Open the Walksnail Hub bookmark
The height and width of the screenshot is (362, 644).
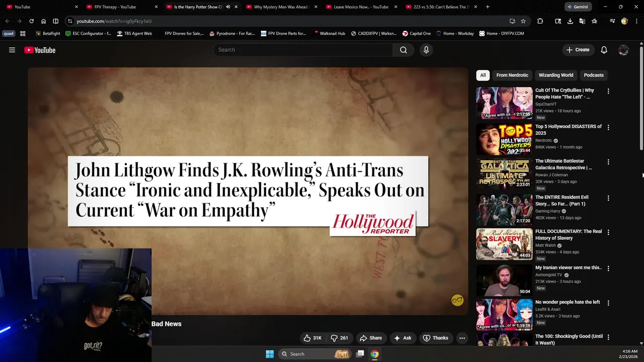coord(329,33)
